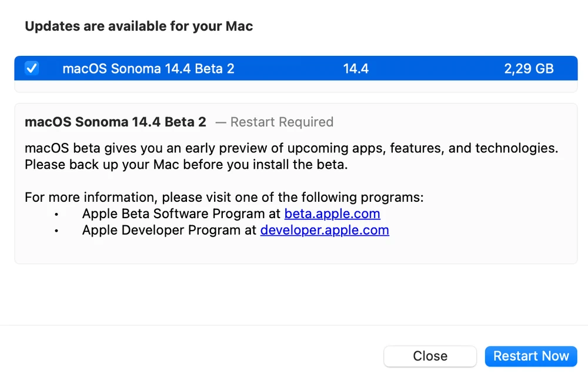Open the developer.apple.com link
This screenshot has height=380, width=588.
coord(325,230)
